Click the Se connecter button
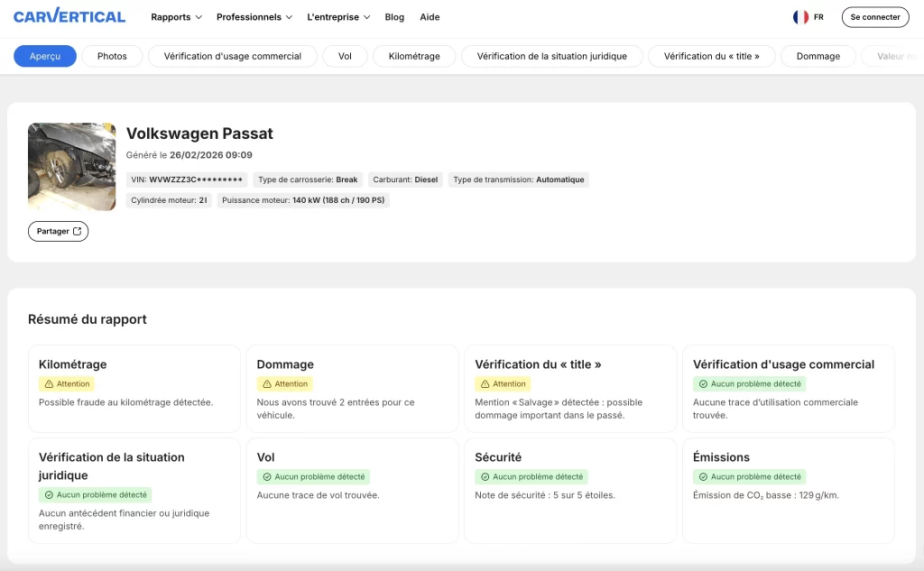Viewport: 924px width, 571px height. [875, 17]
